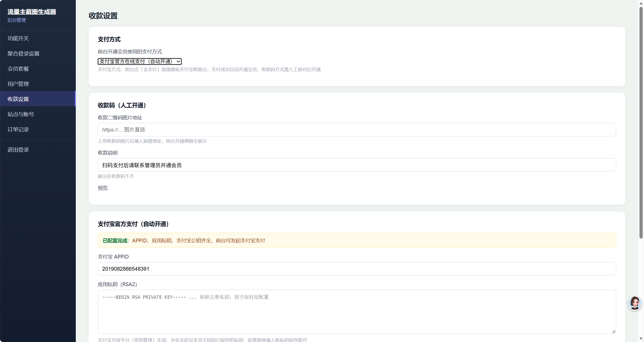The image size is (644, 342).
Task: Click into the 收款说明 text field
Action: pos(357,165)
